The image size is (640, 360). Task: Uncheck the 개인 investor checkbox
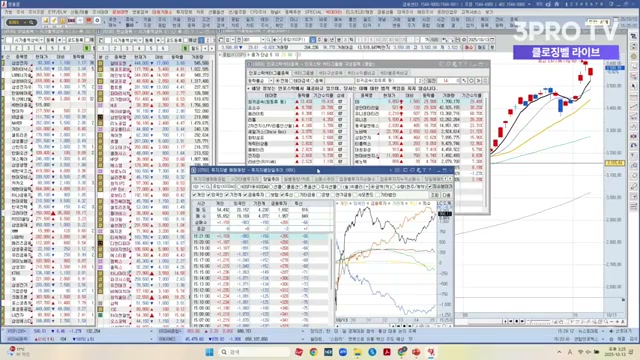click(194, 195)
